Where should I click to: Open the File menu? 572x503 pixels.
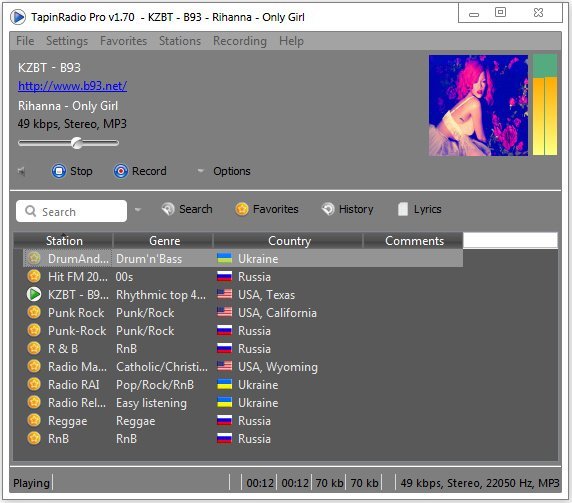(x=25, y=41)
